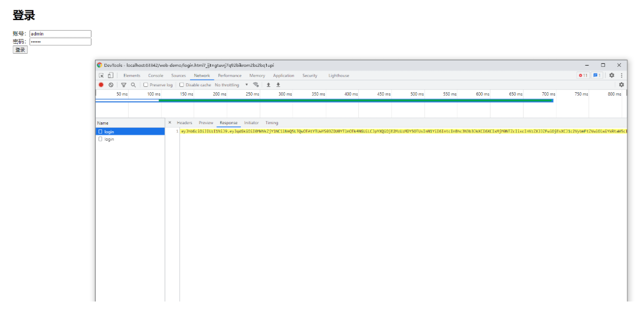644x321 pixels.
Task: Open the Application tab
Action: [284, 75]
